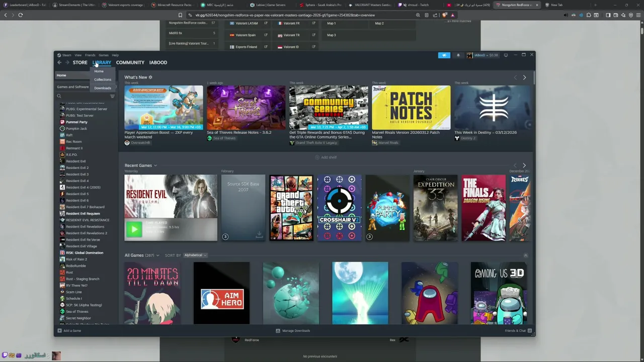Click the Marvel Rivals icon under Patch Notes
Image resolution: width=644 pixels, height=362 pixels.
tap(374, 143)
